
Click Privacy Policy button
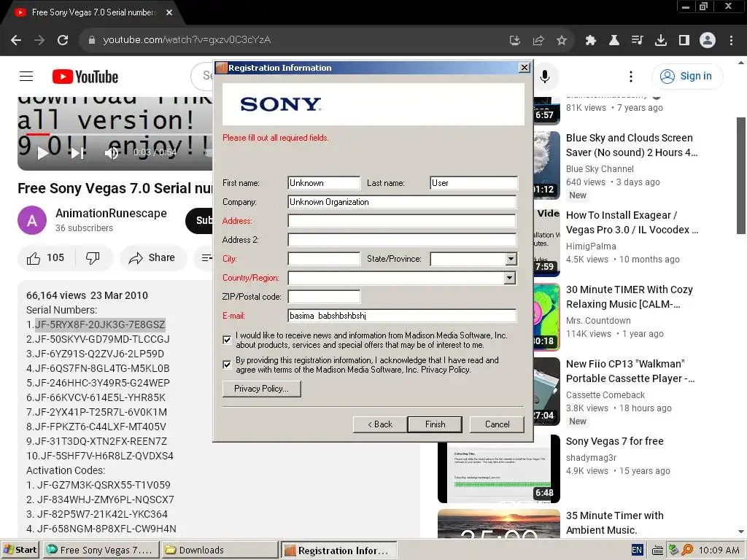click(x=262, y=389)
